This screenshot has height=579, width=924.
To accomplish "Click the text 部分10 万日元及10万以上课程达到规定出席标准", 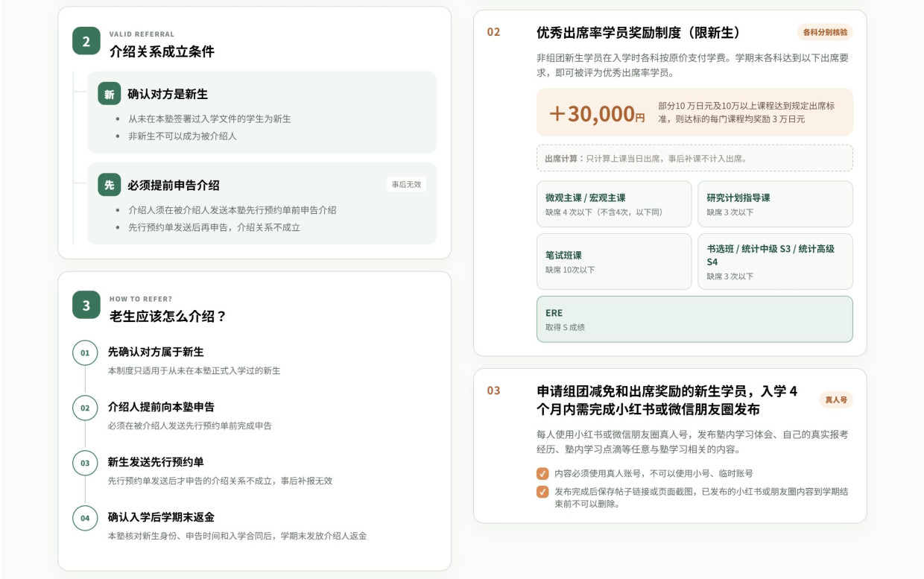I will (746, 113).
